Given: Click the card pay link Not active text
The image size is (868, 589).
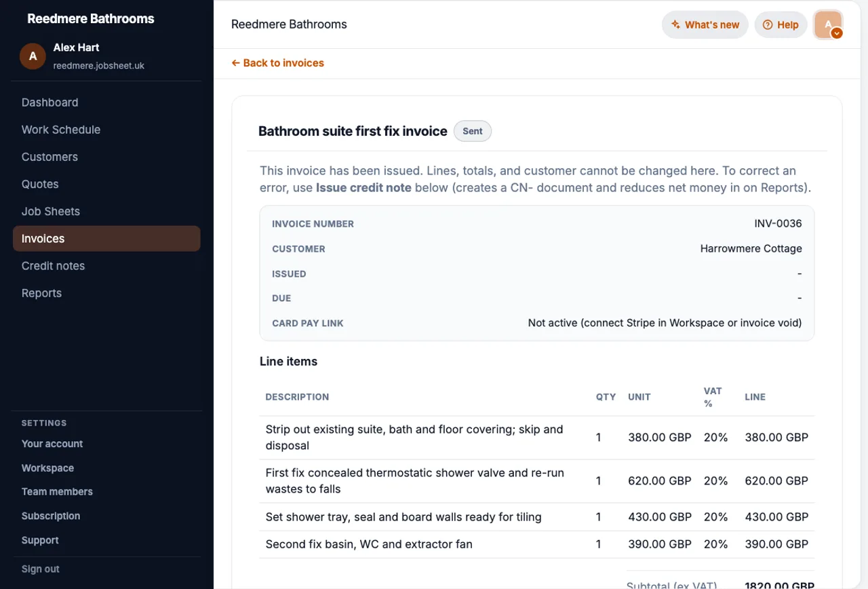Looking at the screenshot, I should (x=665, y=323).
